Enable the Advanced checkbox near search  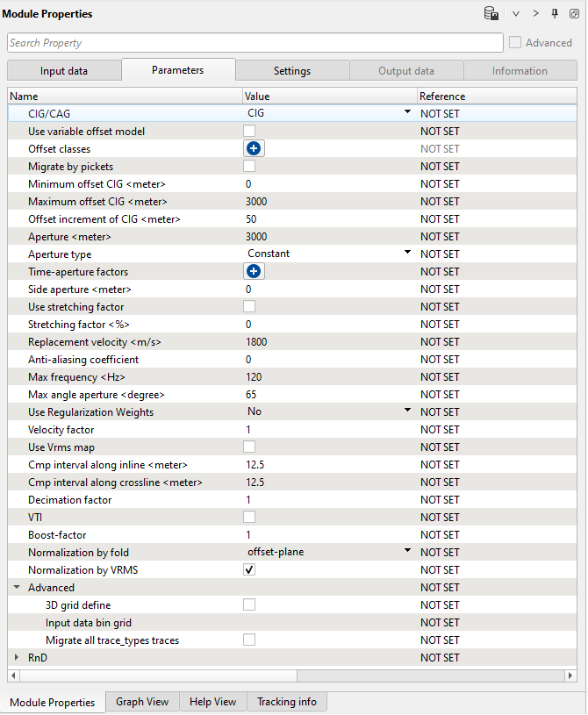tap(515, 43)
